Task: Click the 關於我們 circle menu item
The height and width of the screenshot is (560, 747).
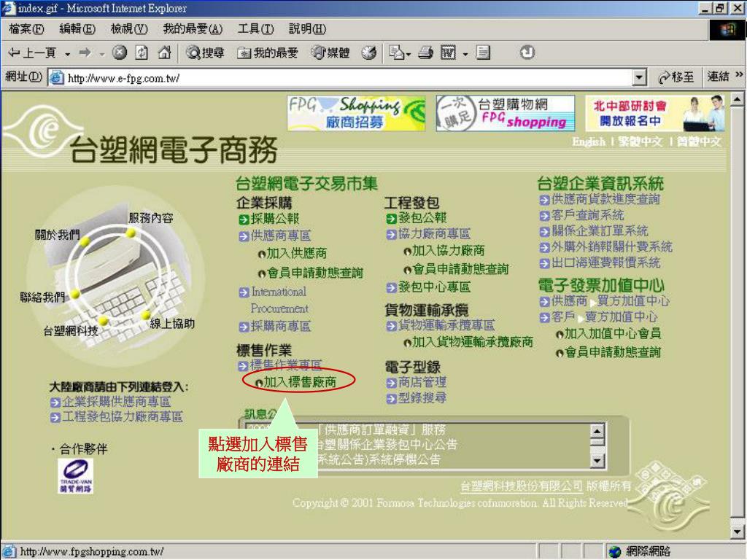Action: click(x=57, y=235)
